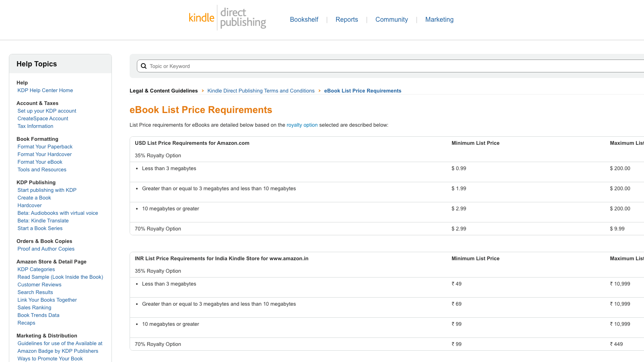Open the Community menu

[392, 19]
